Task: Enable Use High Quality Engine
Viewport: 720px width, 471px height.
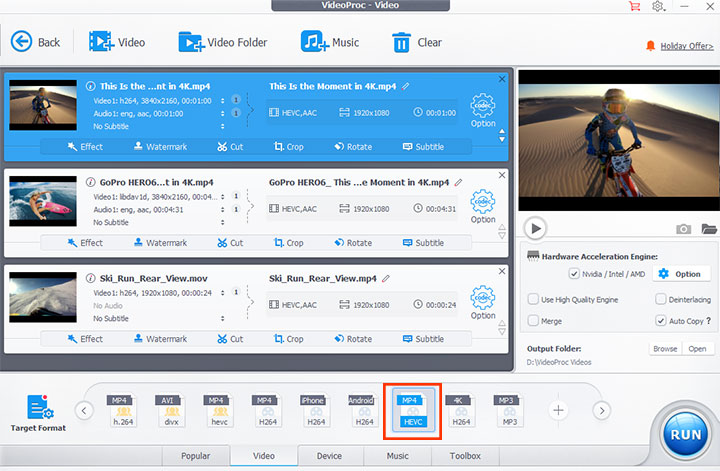Action: click(533, 299)
